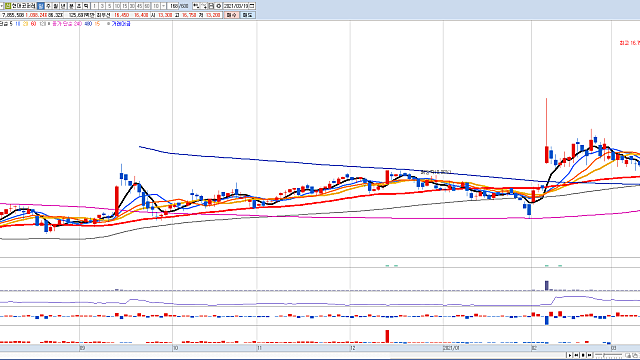
Task: Click the 02 month label on time axis
Action: [534, 348]
